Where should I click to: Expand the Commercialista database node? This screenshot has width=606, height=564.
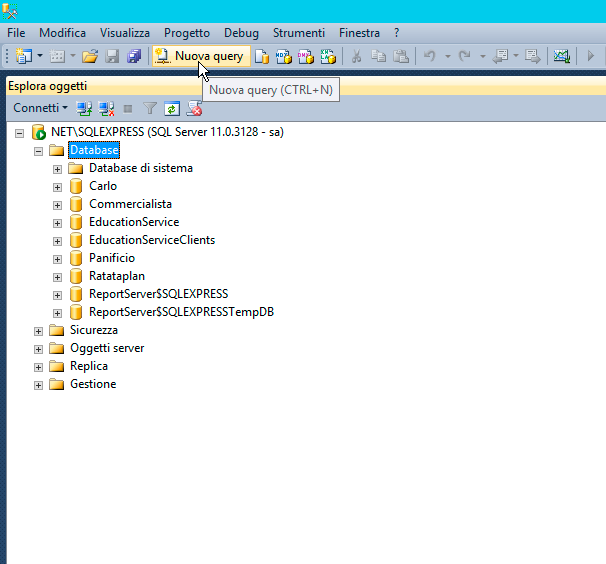tap(57, 205)
